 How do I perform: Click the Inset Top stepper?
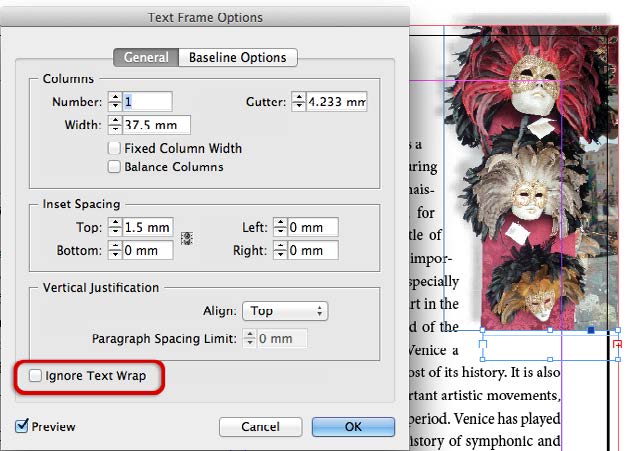pos(115,227)
